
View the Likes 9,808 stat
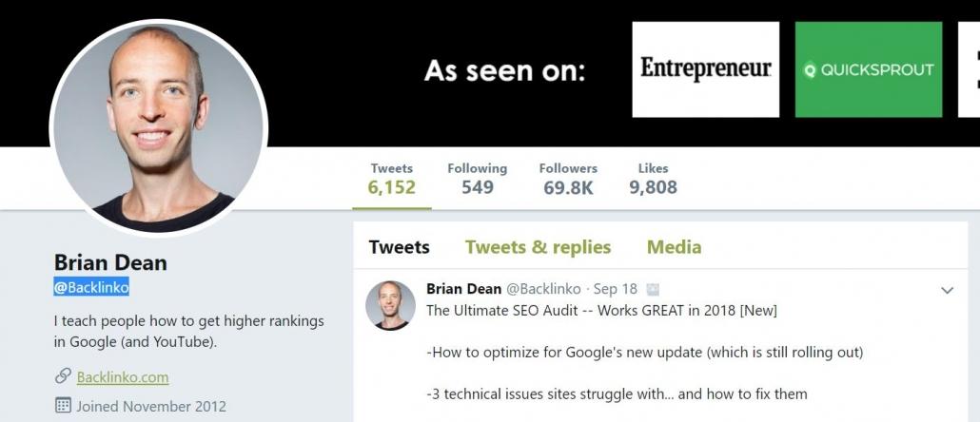[x=653, y=179]
